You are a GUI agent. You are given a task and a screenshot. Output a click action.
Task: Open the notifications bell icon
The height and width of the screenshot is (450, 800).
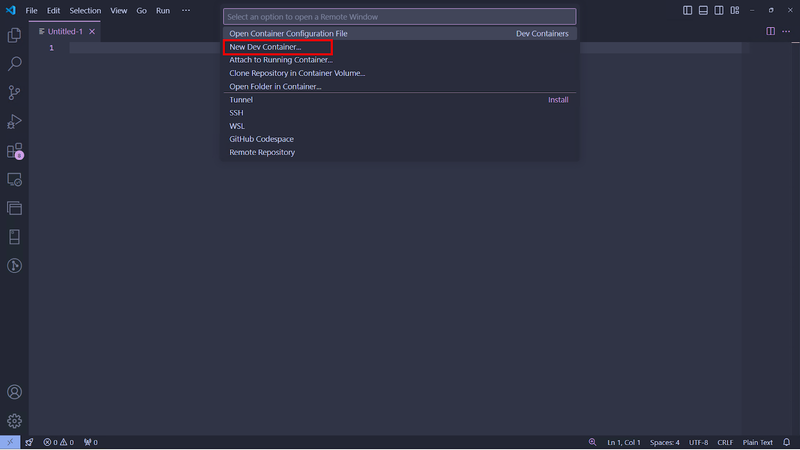787,442
